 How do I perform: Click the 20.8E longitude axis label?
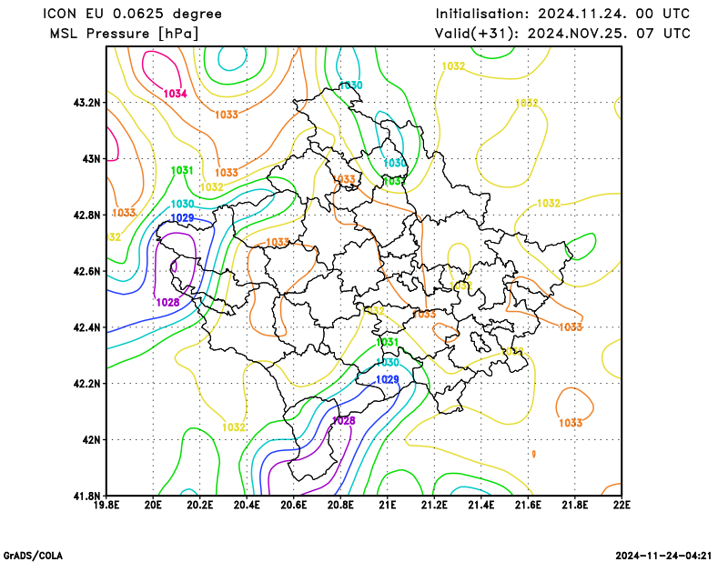click(340, 505)
